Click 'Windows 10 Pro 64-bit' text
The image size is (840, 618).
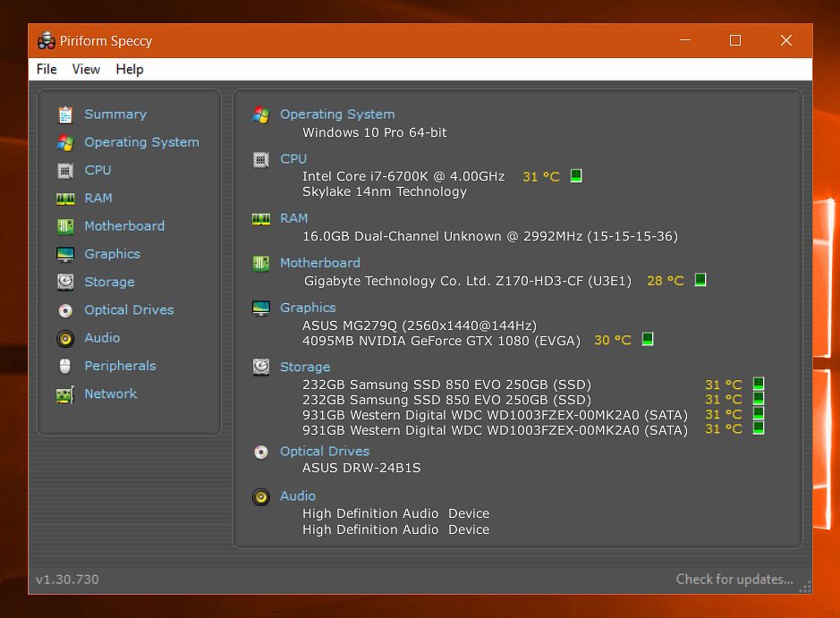(x=375, y=132)
